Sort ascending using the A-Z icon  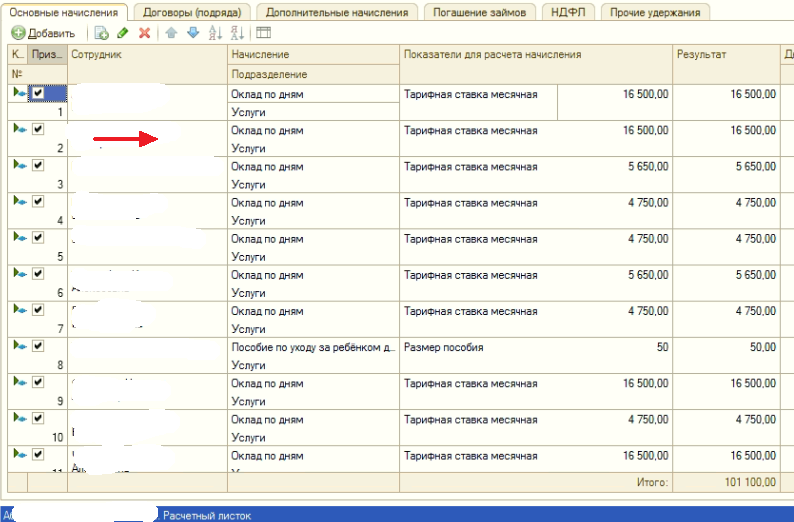click(x=216, y=33)
